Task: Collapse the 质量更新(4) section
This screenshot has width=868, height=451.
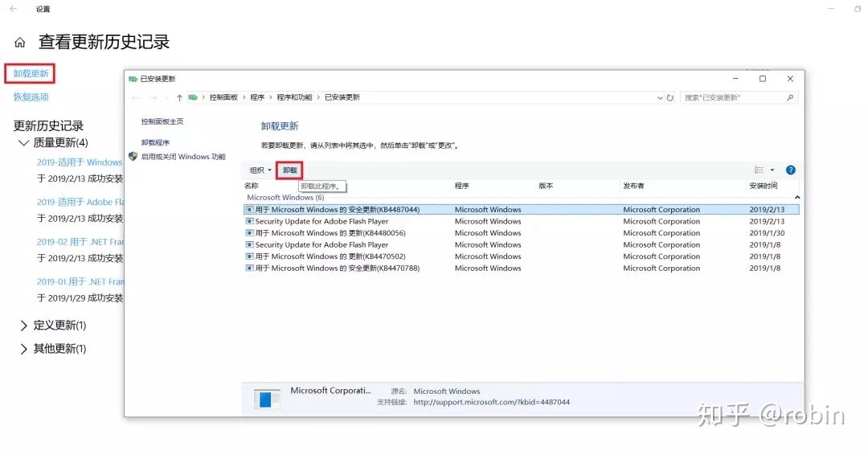Action: tap(23, 143)
